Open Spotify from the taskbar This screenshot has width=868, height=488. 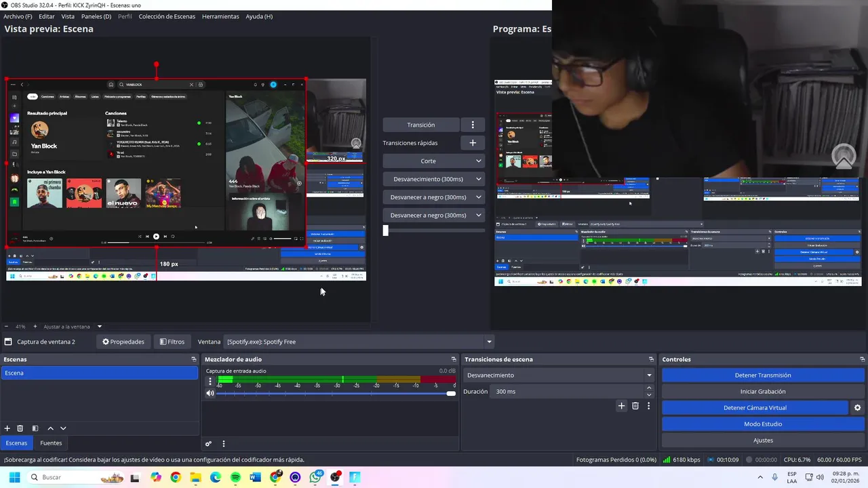click(x=235, y=477)
